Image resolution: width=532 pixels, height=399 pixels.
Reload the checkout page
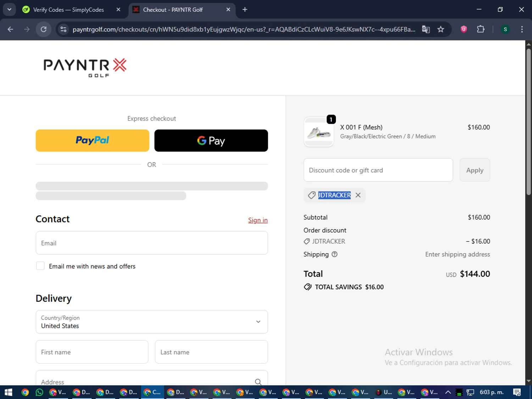click(44, 29)
